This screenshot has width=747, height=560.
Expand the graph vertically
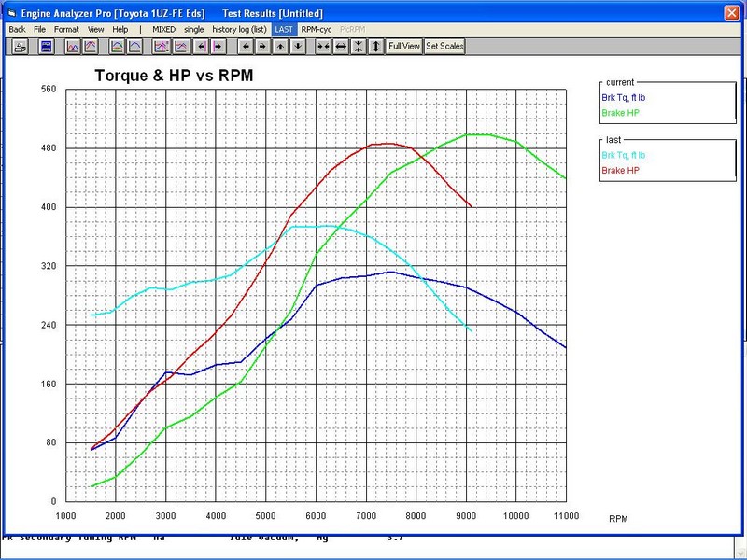[376, 46]
